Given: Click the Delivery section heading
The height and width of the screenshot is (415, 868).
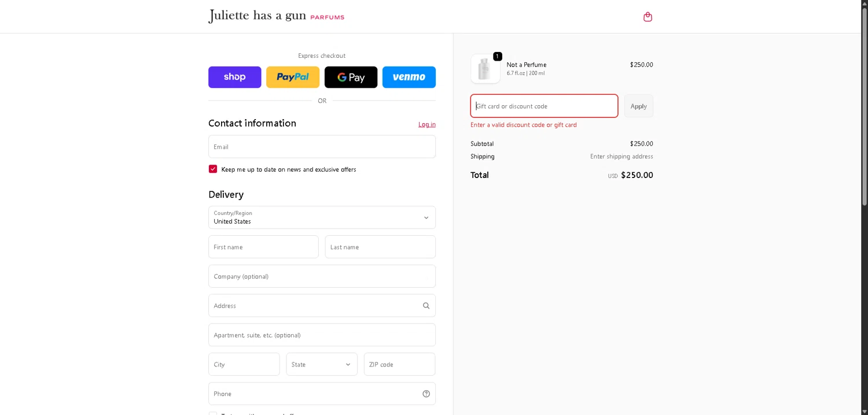Looking at the screenshot, I should (x=226, y=194).
